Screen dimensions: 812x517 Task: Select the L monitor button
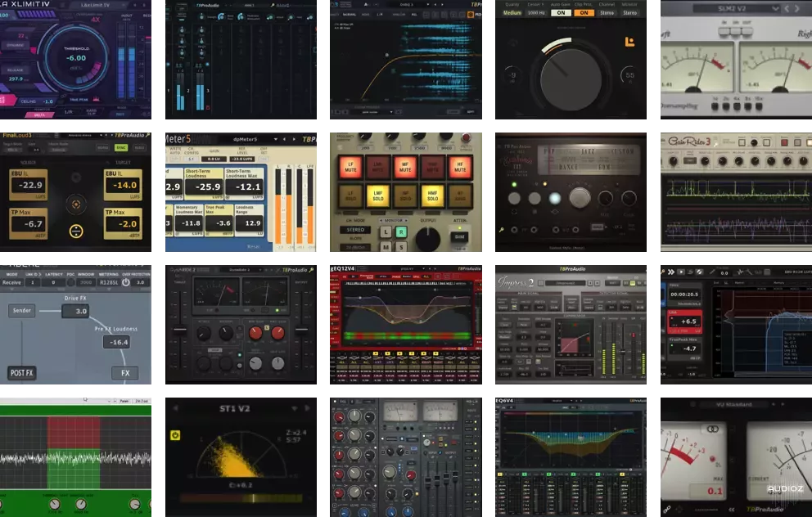(x=386, y=232)
